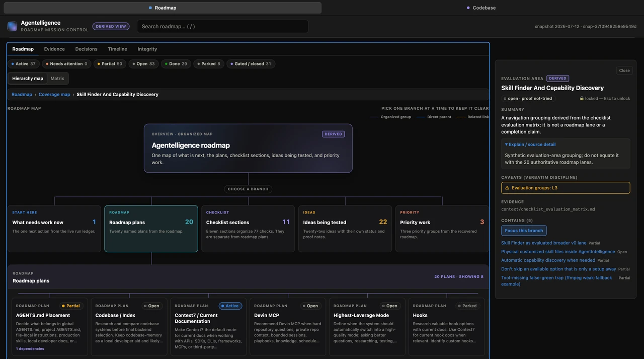Screen dimensions: 644x359
Task: Switch to the Codebase window tab
Action: 481,8
